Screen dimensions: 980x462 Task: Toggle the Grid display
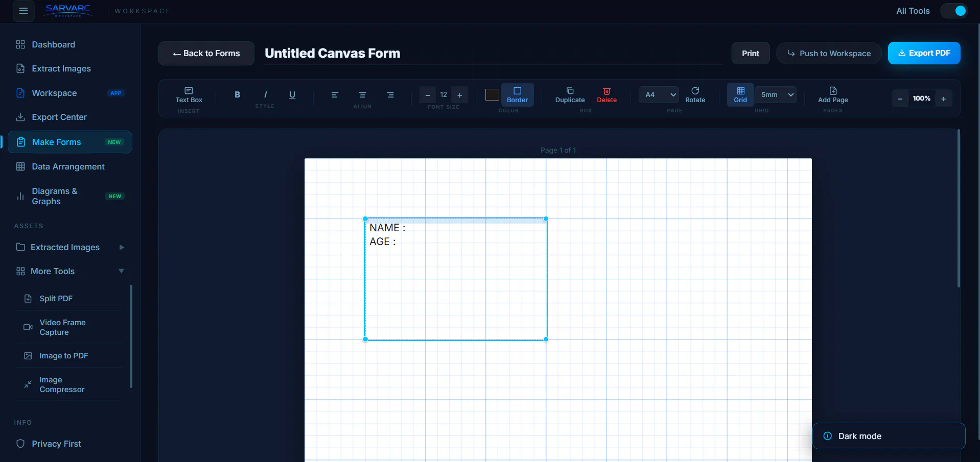740,95
